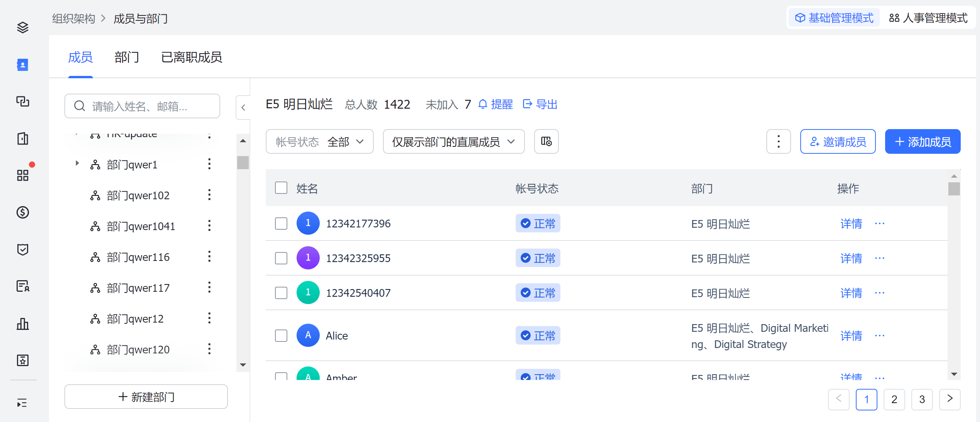Image resolution: width=980 pixels, height=422 pixels.
Task: Switch to the 成员 tab
Action: (80, 57)
